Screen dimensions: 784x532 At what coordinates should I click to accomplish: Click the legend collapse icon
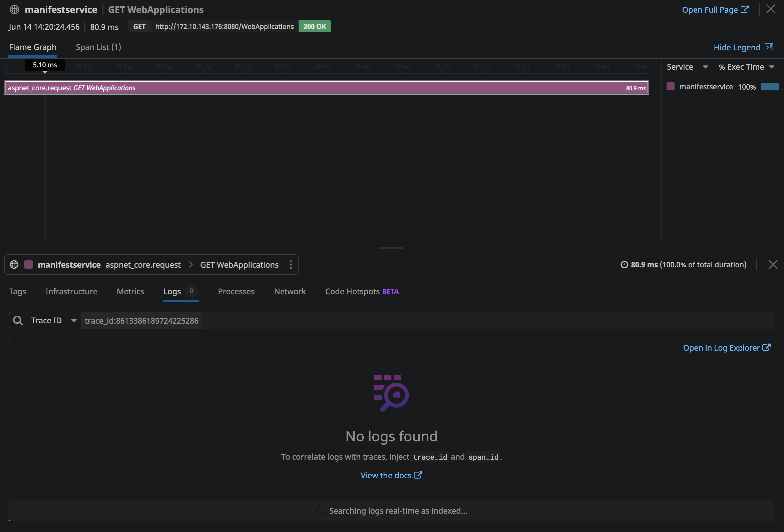click(x=769, y=47)
